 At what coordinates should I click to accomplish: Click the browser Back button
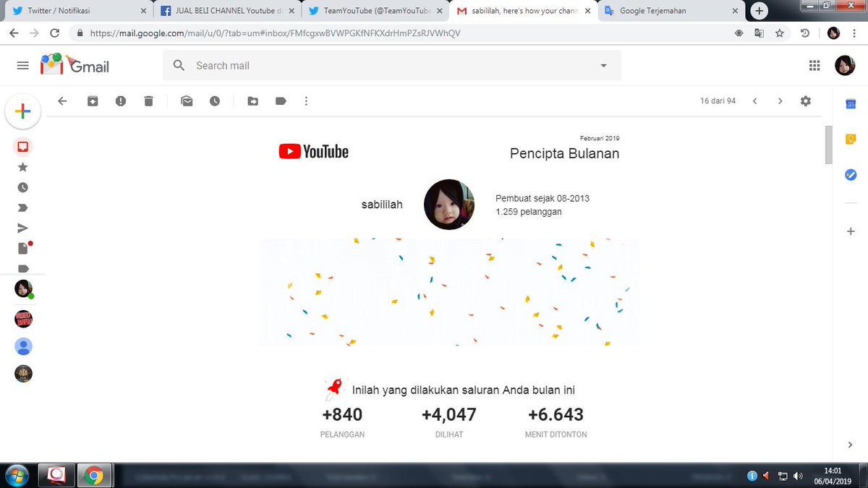coord(14,33)
